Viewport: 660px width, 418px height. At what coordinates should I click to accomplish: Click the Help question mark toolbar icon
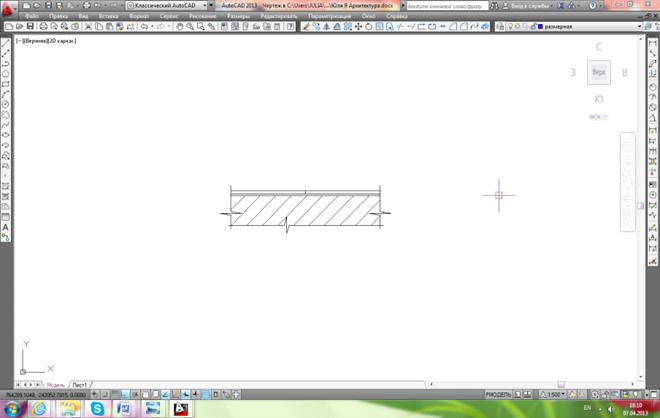point(287,27)
